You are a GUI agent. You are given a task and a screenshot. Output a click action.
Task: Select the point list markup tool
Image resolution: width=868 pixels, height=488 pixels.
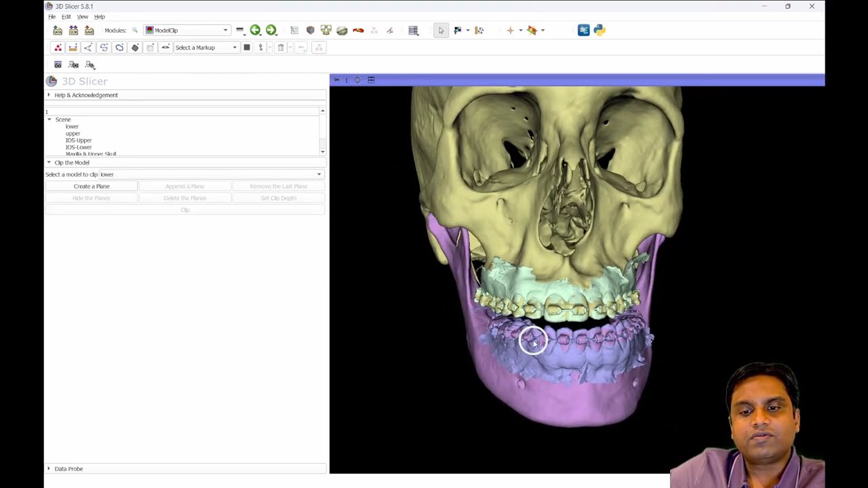[58, 47]
